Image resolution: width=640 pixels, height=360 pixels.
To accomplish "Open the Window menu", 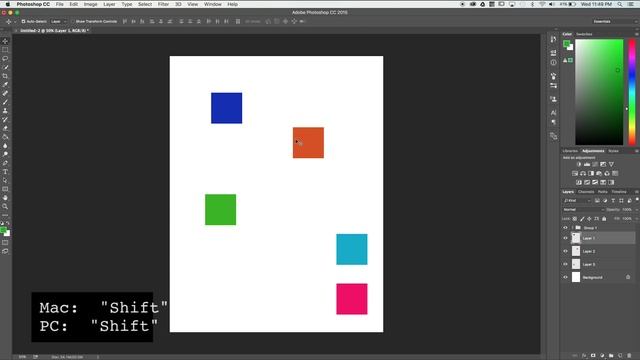I will pos(212,4).
